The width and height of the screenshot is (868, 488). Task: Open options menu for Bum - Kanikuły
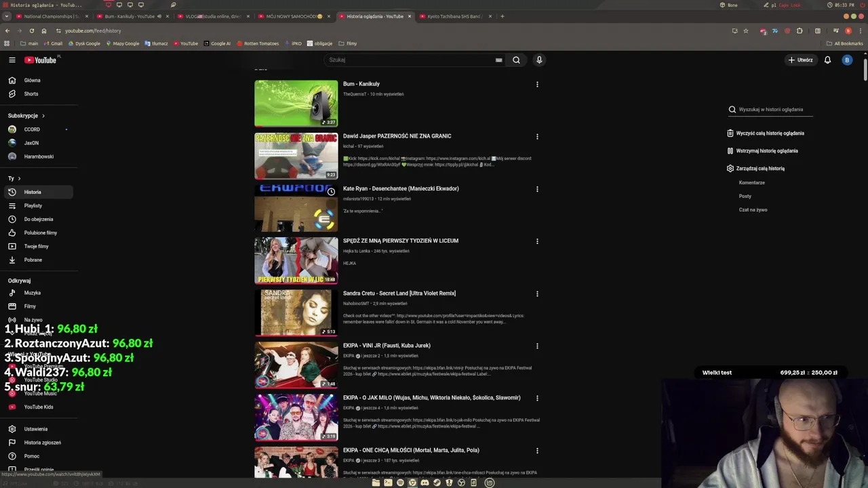point(537,85)
